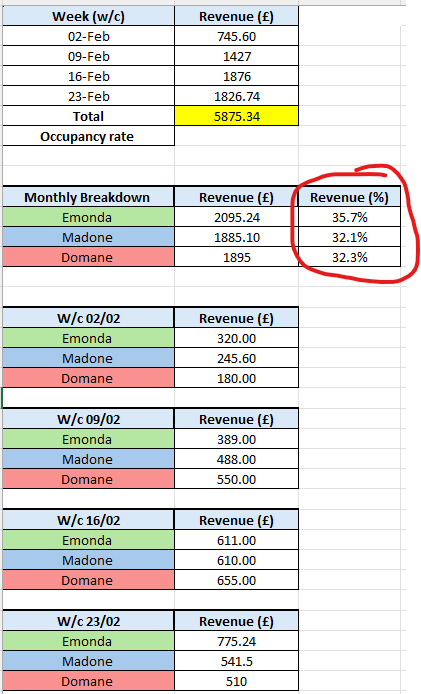Select the 488.00 Madone revenue cell
Image resolution: width=421 pixels, height=694 pixels.
coord(236,459)
